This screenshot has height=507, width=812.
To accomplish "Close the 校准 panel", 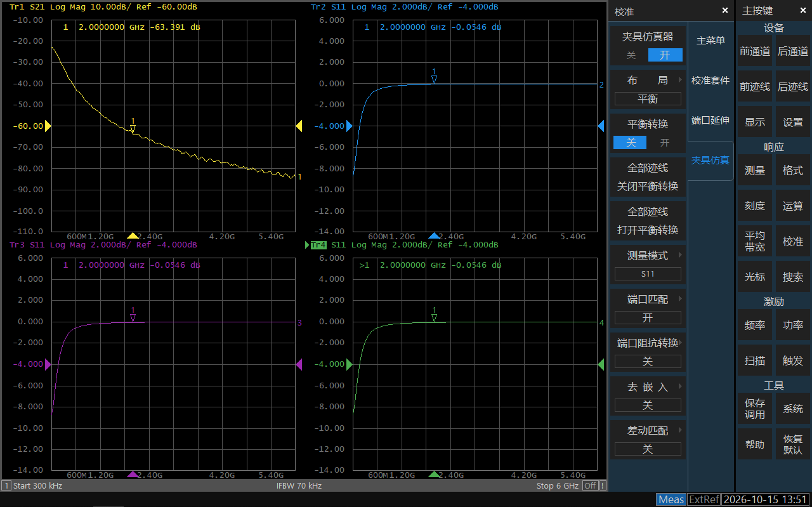I will pyautogui.click(x=725, y=11).
